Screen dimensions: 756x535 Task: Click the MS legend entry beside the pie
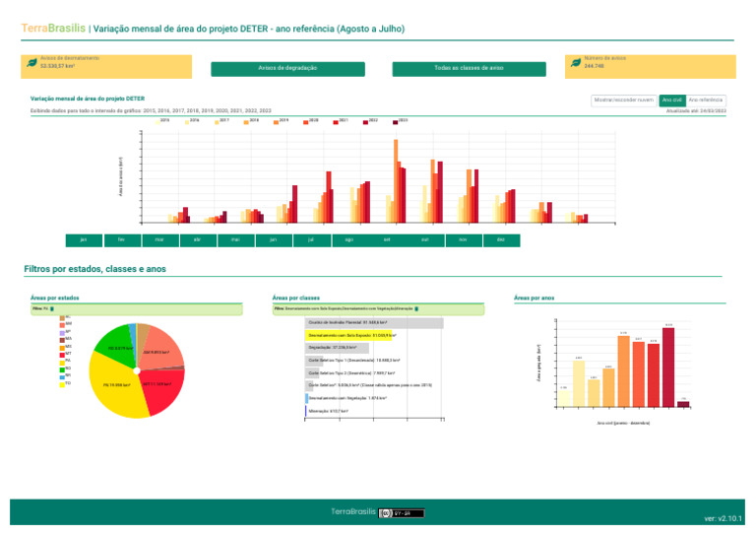[66, 348]
